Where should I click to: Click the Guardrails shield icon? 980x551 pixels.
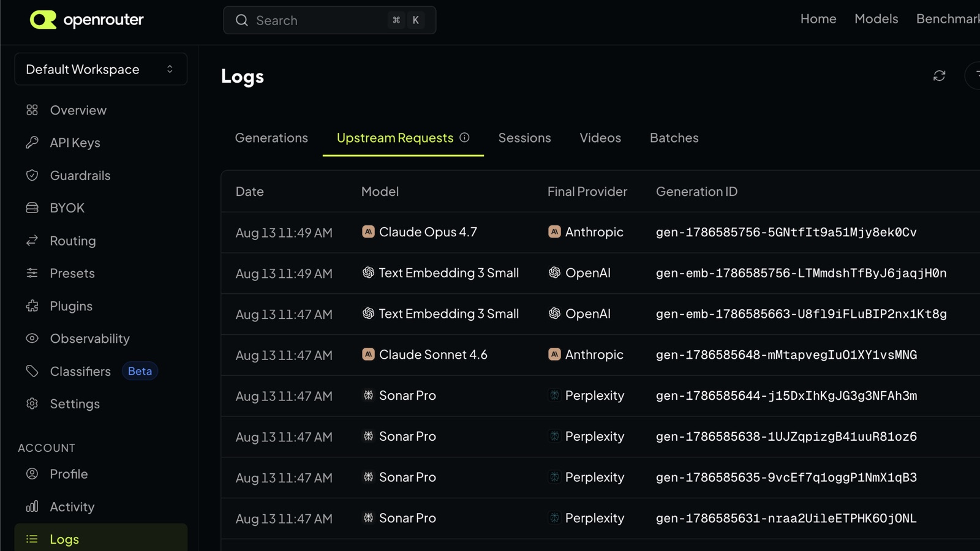click(x=32, y=175)
